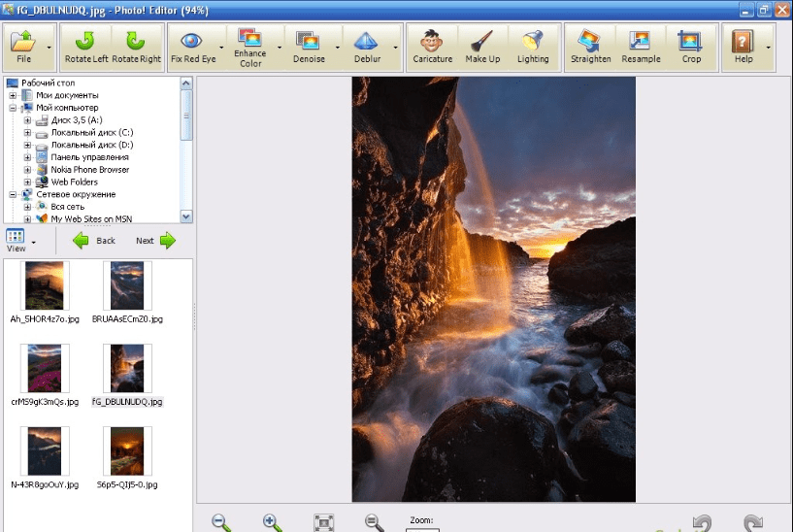Collapse the Мой компьютер tree node
The height and width of the screenshot is (532, 793).
13,108
